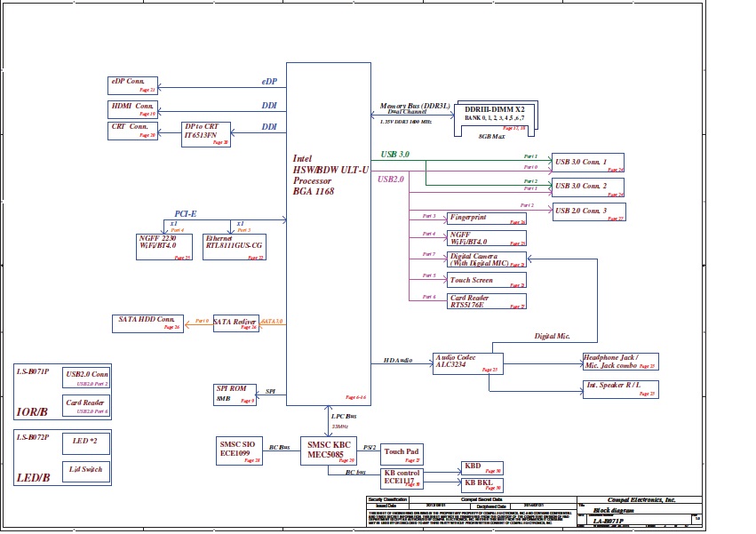Select the Fingerprint block
Viewport: 756px width, 534px height.
(x=485, y=218)
